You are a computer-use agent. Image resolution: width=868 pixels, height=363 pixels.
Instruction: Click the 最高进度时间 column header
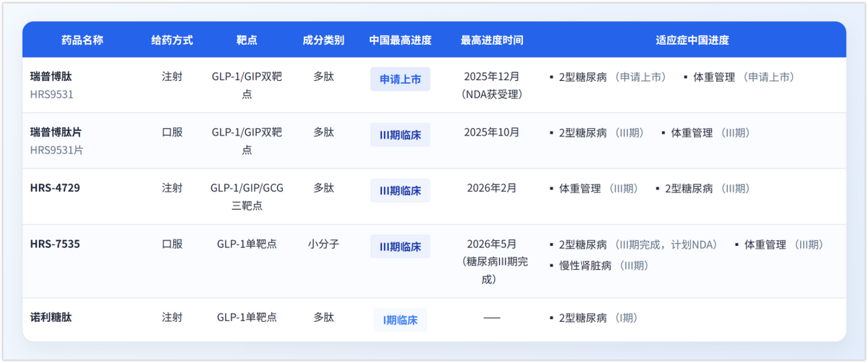[492, 40]
